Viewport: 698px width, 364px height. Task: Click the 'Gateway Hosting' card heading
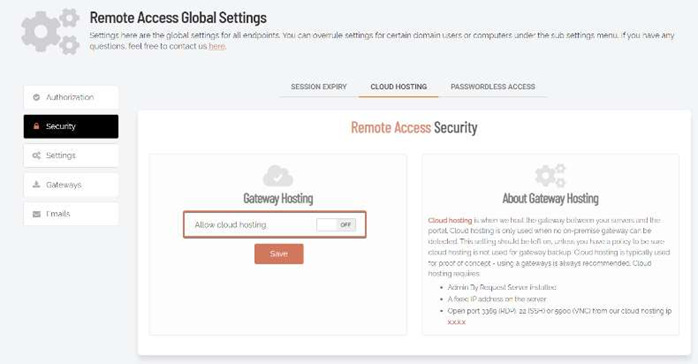pyautogui.click(x=278, y=198)
